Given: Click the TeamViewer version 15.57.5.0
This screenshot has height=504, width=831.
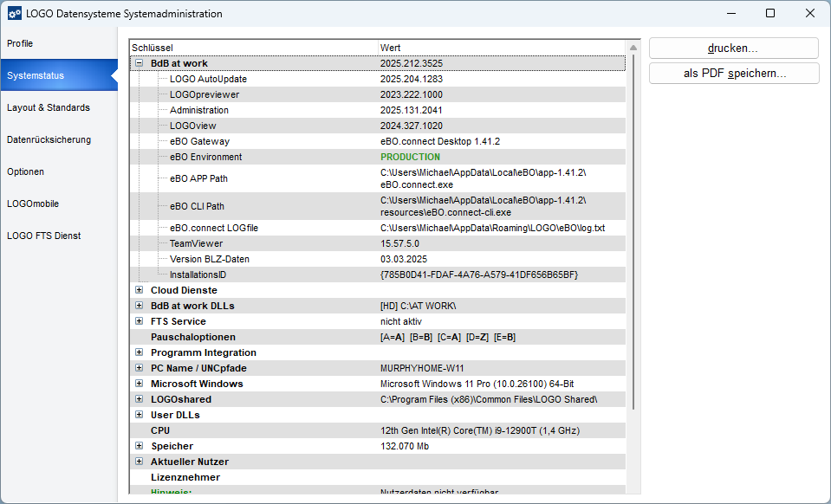Looking at the screenshot, I should [400, 243].
